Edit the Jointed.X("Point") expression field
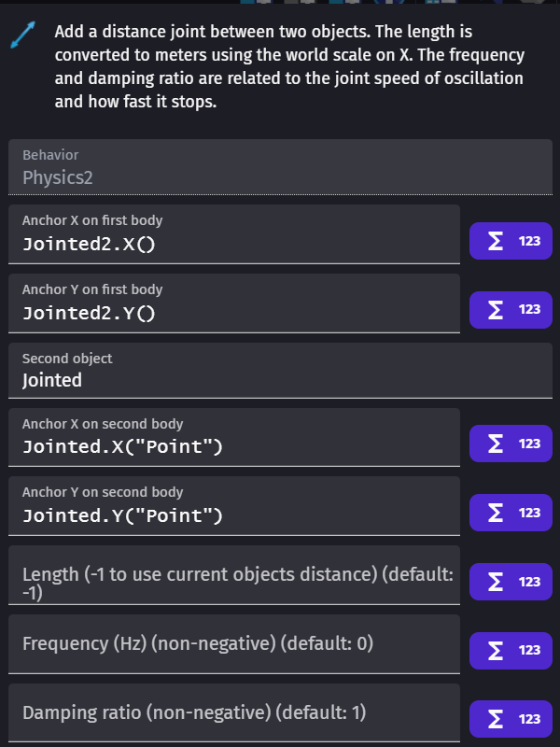560x747 pixels. point(234,437)
